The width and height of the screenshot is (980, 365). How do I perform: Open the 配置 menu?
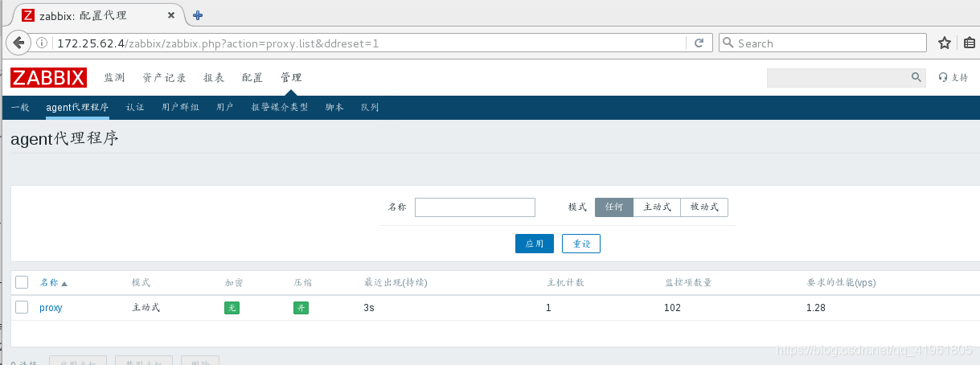click(x=252, y=77)
